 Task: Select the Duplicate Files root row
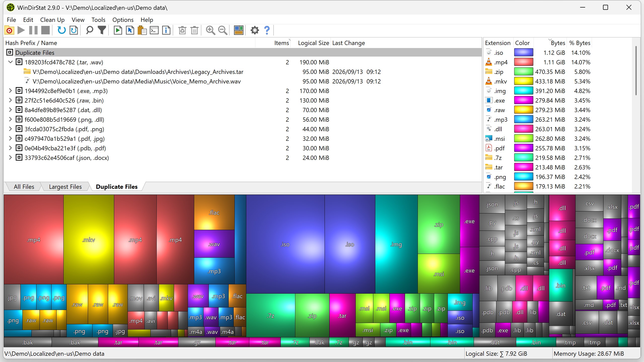tap(243, 53)
